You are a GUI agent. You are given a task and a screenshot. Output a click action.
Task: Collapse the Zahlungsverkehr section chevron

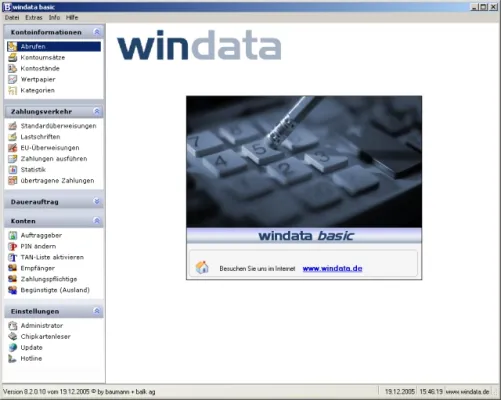[x=97, y=111]
